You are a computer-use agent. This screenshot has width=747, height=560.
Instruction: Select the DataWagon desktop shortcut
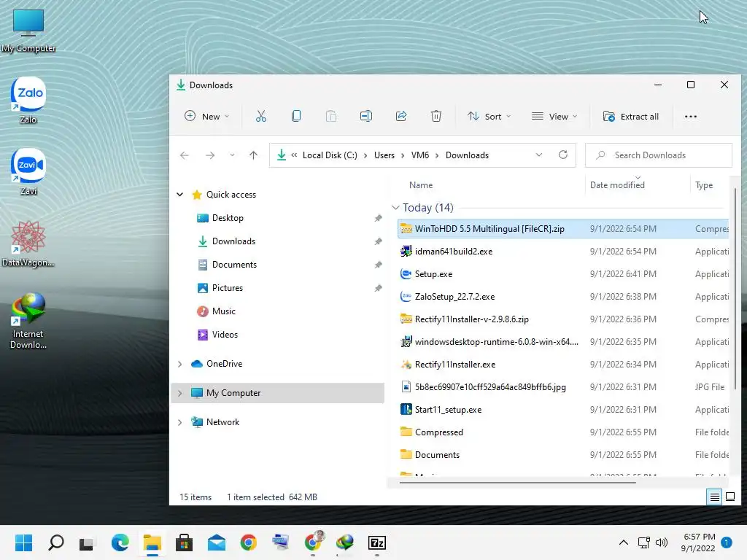(x=28, y=244)
